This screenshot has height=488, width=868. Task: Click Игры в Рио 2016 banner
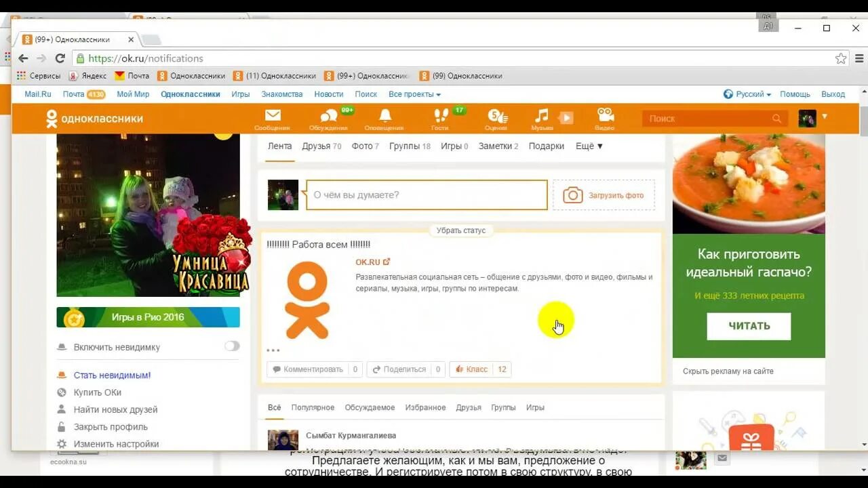pyautogui.click(x=148, y=317)
